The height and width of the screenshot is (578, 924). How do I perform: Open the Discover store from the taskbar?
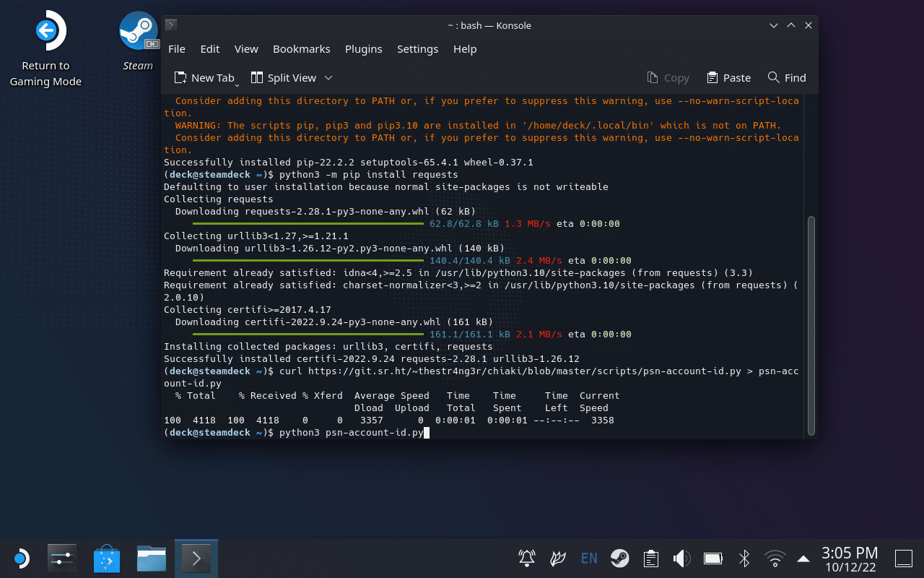tap(107, 558)
